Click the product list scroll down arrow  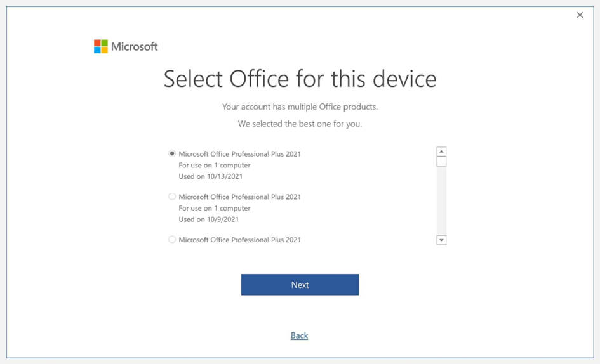click(x=441, y=240)
